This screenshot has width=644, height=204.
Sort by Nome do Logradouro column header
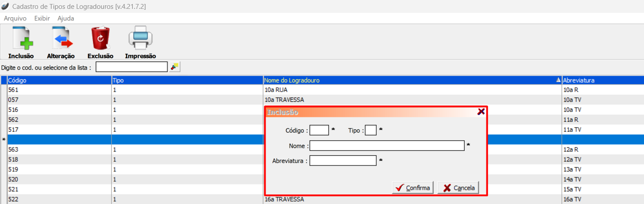point(412,81)
